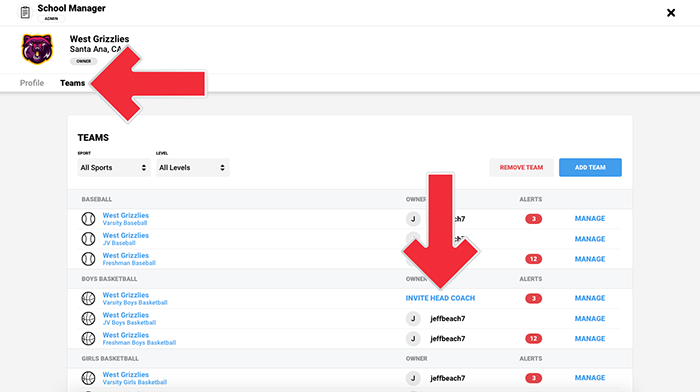This screenshot has width=700, height=392.
Task: Open West Grizzlies Varsity Girls Basketball link
Action: pos(134,378)
